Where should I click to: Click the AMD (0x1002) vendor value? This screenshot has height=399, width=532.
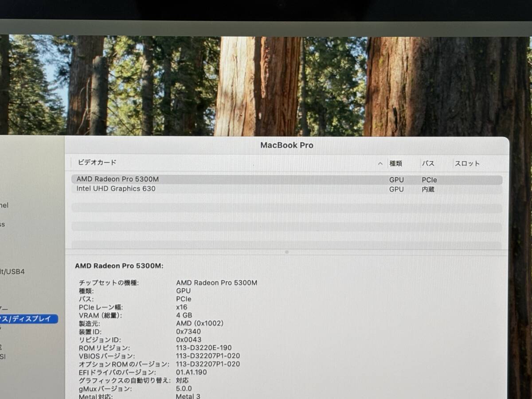point(199,324)
